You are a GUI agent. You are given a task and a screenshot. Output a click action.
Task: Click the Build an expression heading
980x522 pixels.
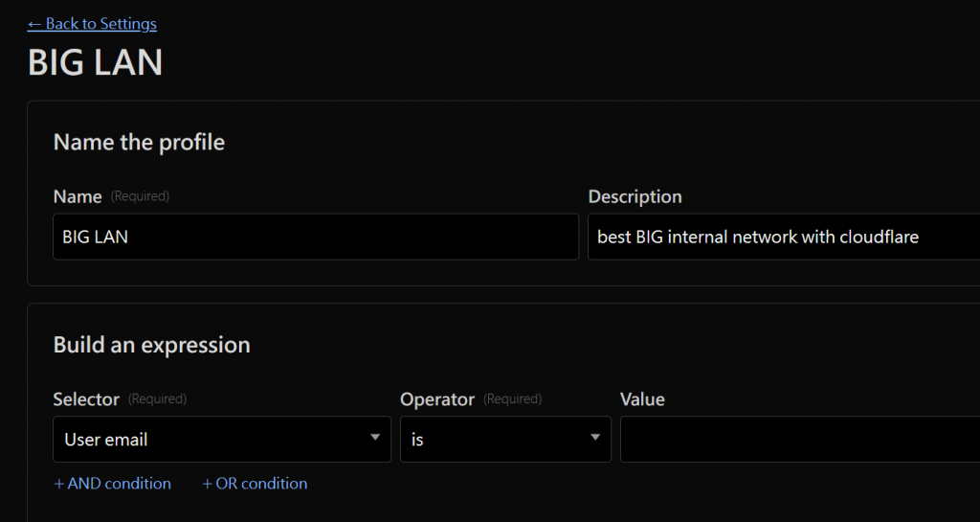tap(151, 345)
